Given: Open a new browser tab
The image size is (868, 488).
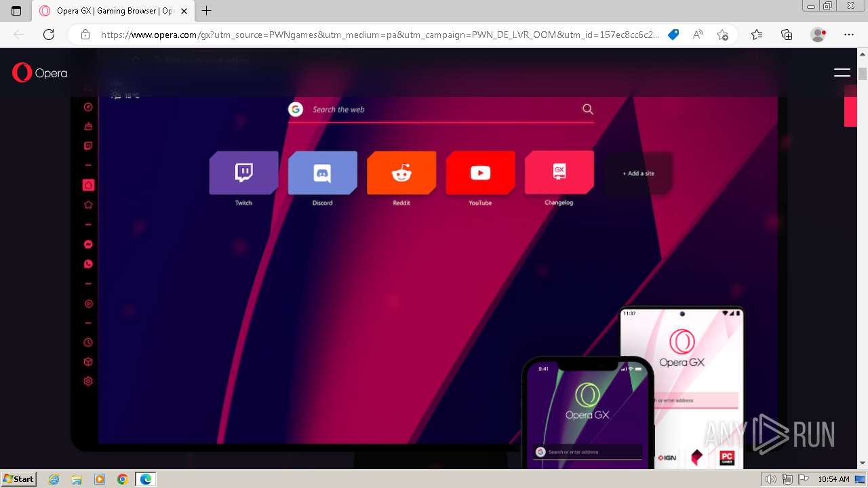Looking at the screenshot, I should point(207,11).
